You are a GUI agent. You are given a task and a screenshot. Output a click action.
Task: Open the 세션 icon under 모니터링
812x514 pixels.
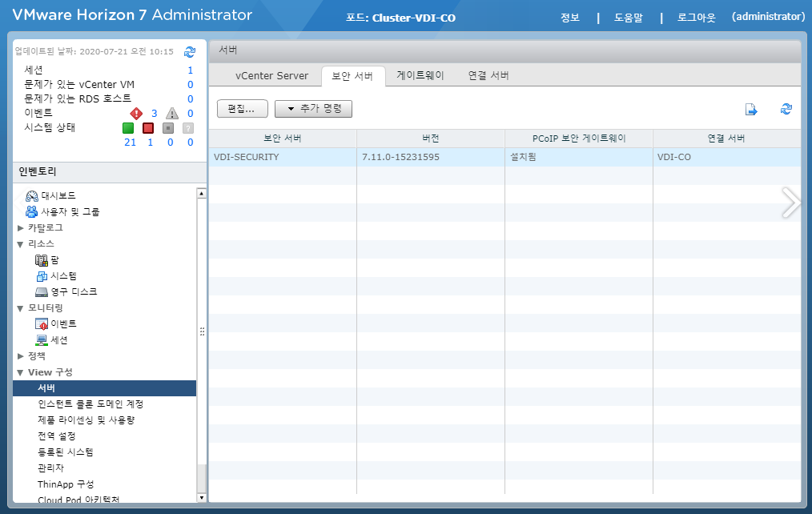point(42,340)
